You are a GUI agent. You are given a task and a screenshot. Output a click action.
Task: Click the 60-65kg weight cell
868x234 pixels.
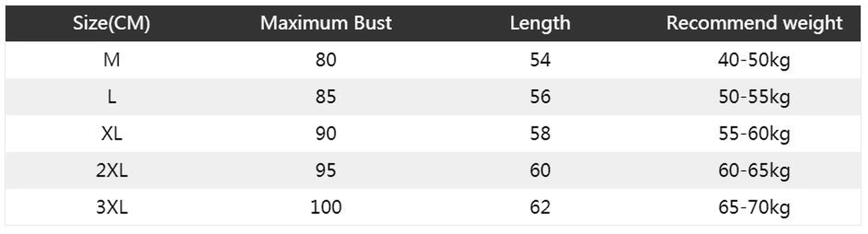click(x=754, y=171)
